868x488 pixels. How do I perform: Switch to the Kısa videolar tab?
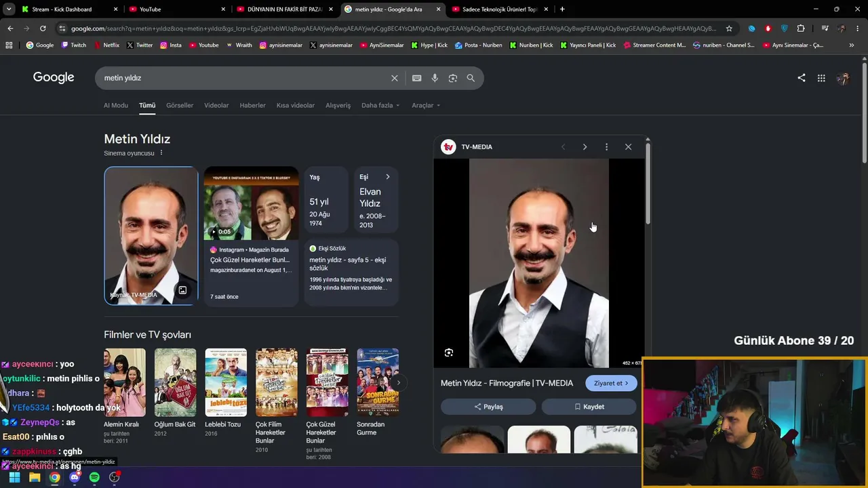pos(296,105)
